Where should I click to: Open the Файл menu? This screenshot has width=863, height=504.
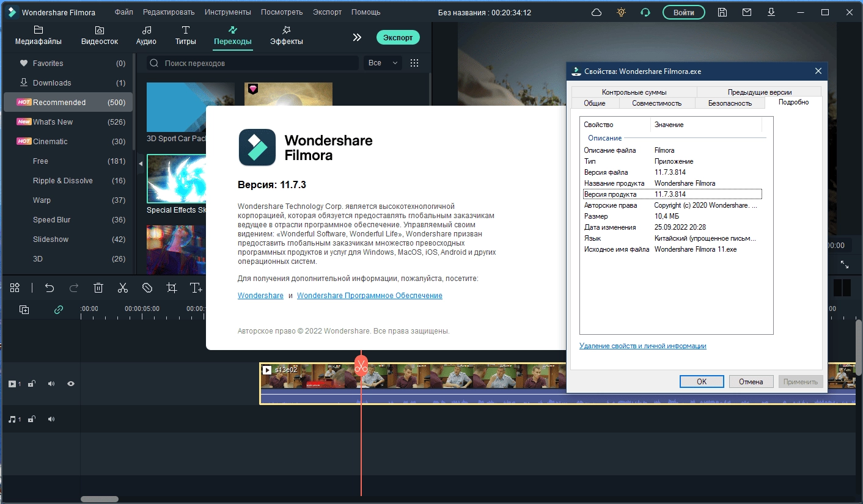123,12
